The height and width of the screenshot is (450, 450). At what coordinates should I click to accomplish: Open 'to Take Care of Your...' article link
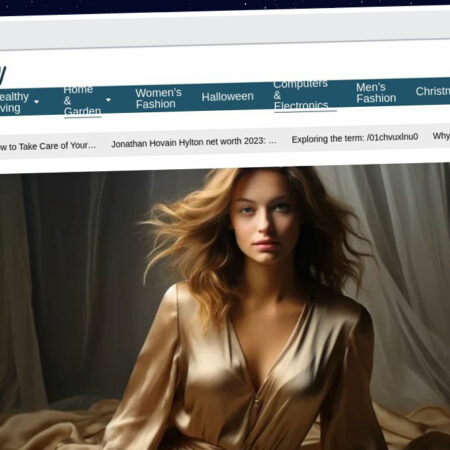pos(48,146)
